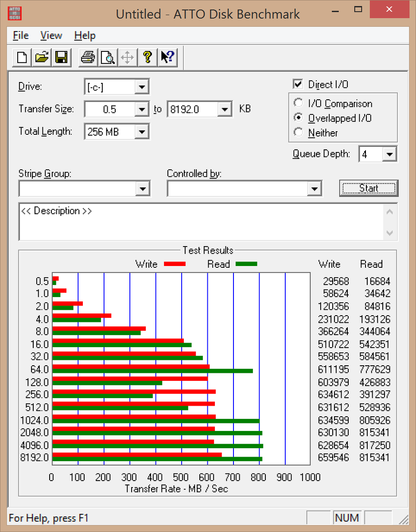
Task: Open the View menu
Action: pos(51,35)
